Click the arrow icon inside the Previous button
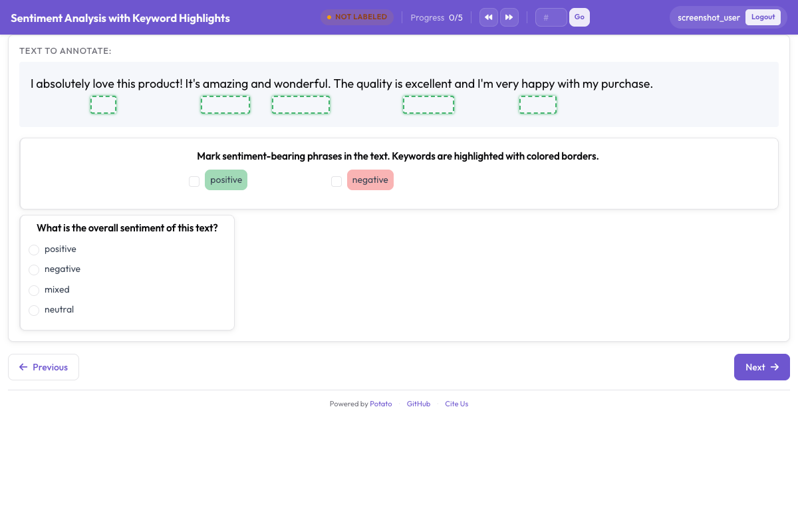Viewport: 798px width, 532px height. tap(24, 367)
